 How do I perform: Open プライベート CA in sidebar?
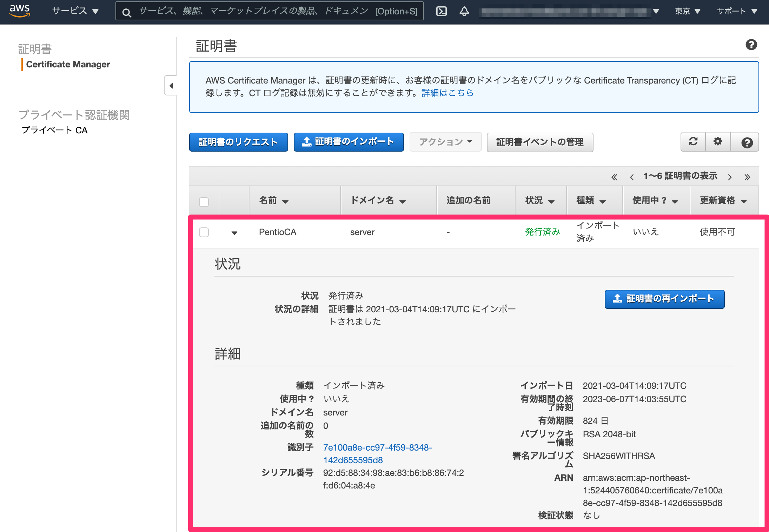pyautogui.click(x=54, y=130)
